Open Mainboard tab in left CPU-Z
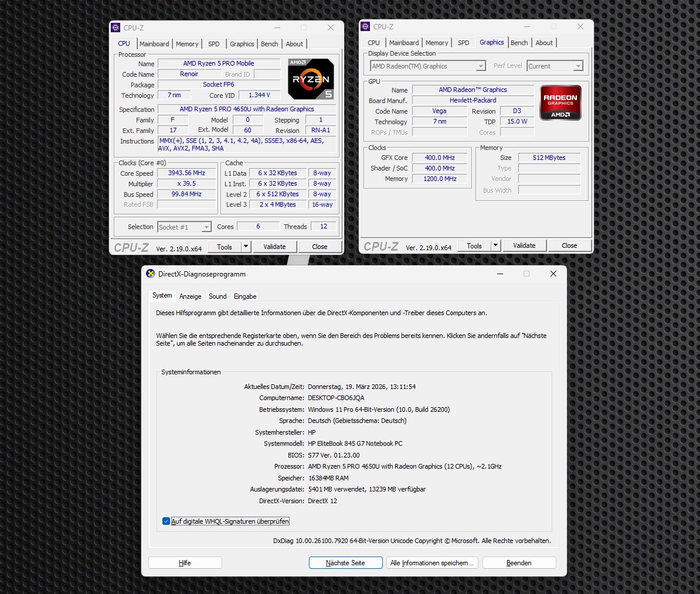Viewport: 700px width, 594px height. click(154, 44)
